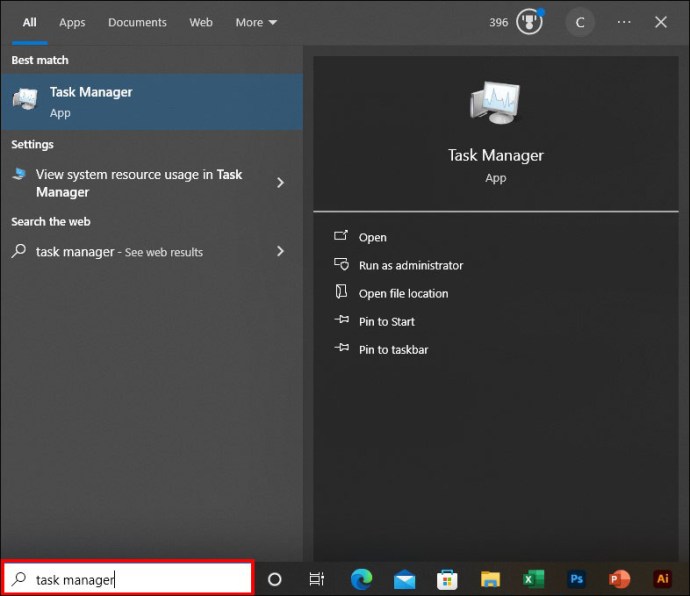Viewport: 690px width, 596px height.
Task: Open File Explorer from the taskbar
Action: point(490,579)
